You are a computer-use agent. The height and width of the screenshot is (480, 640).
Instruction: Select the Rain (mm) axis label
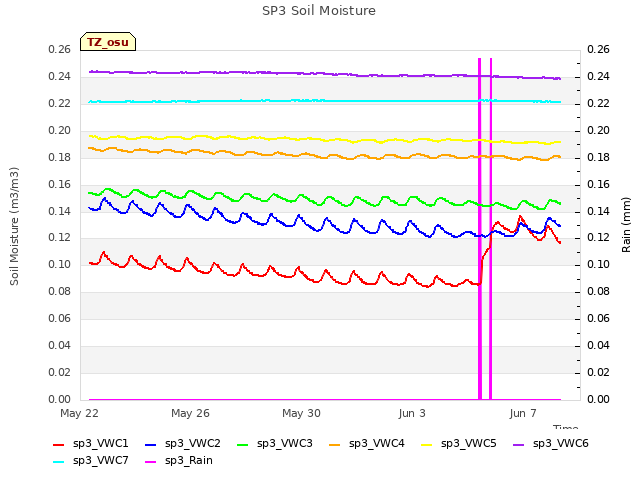[626, 225]
